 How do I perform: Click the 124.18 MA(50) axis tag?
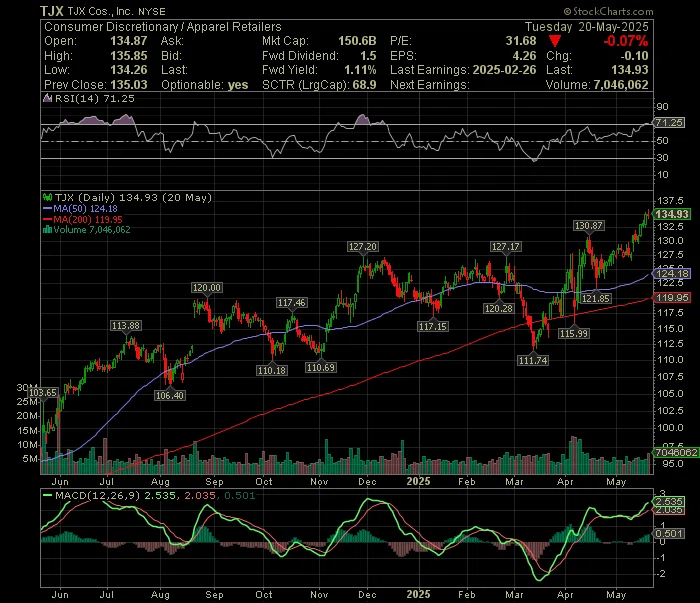pyautogui.click(x=671, y=274)
